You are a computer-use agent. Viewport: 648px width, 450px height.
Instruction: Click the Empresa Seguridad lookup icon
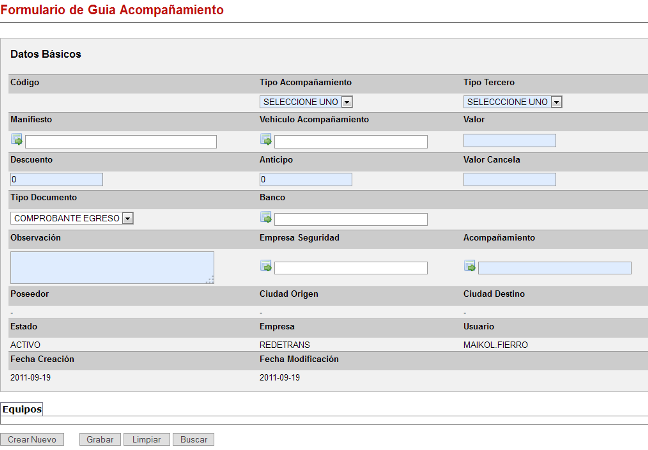[x=266, y=266]
